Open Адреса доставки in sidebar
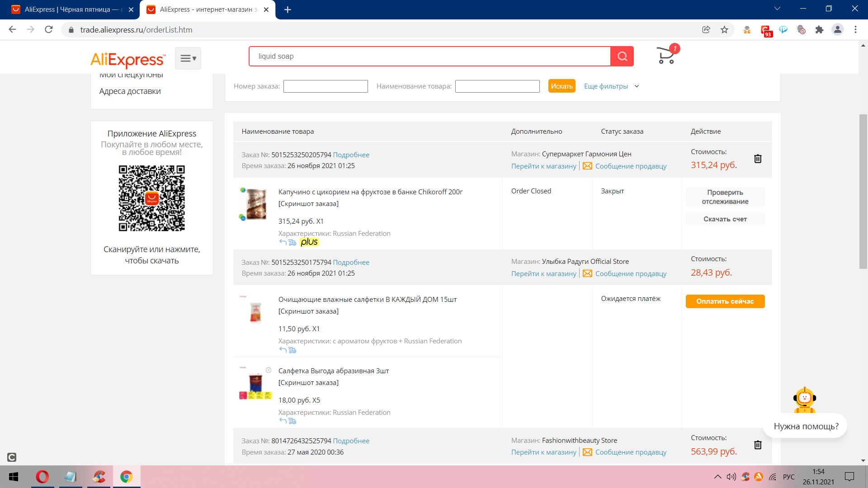Image resolution: width=868 pixels, height=488 pixels. [x=130, y=91]
